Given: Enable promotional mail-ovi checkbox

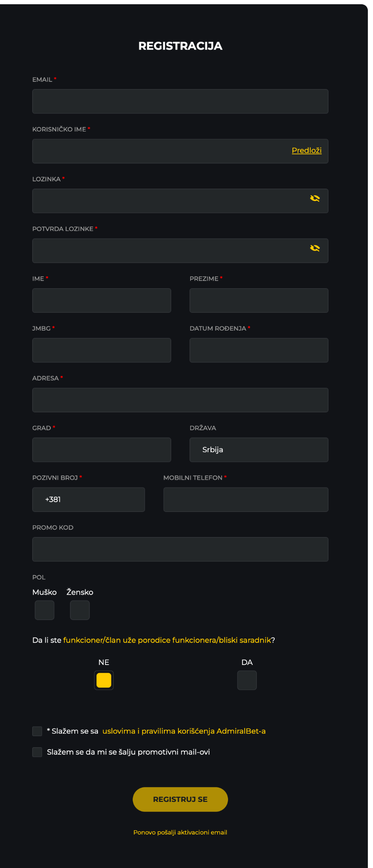Looking at the screenshot, I should [37, 752].
